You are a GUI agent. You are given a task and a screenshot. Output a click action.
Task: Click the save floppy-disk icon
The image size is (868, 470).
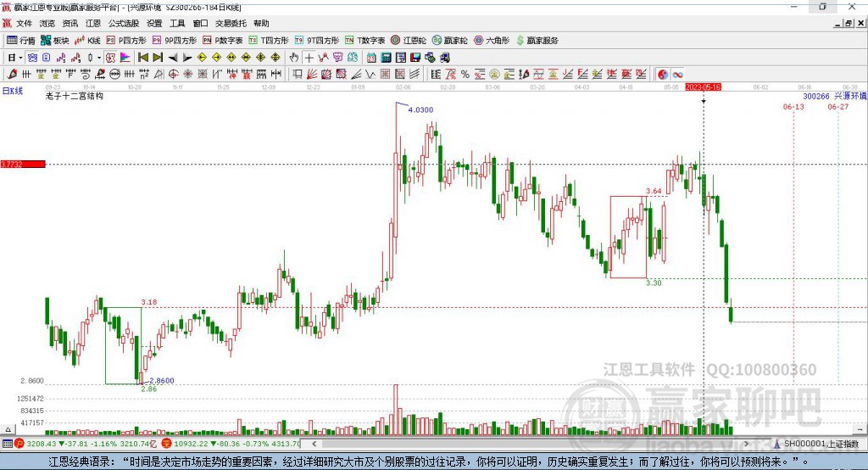pos(415,58)
